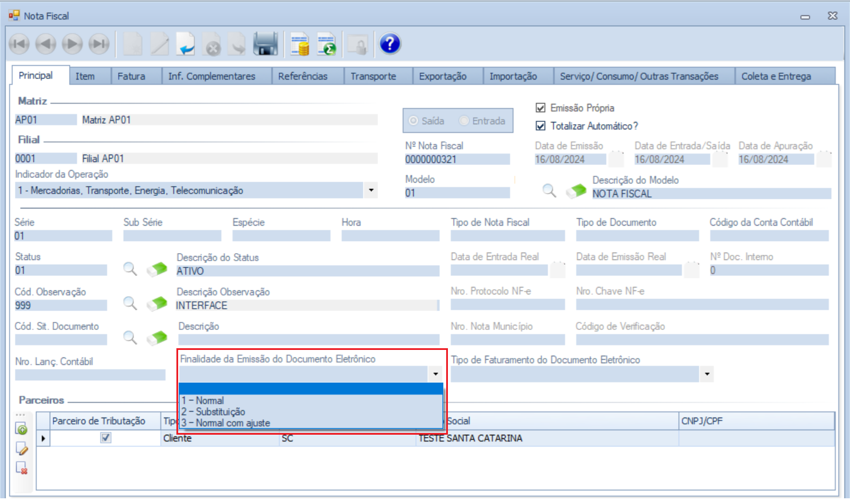Image resolution: width=850 pixels, height=504 pixels.
Task: Click the blue undo arrow document icon
Action: [x=186, y=44]
